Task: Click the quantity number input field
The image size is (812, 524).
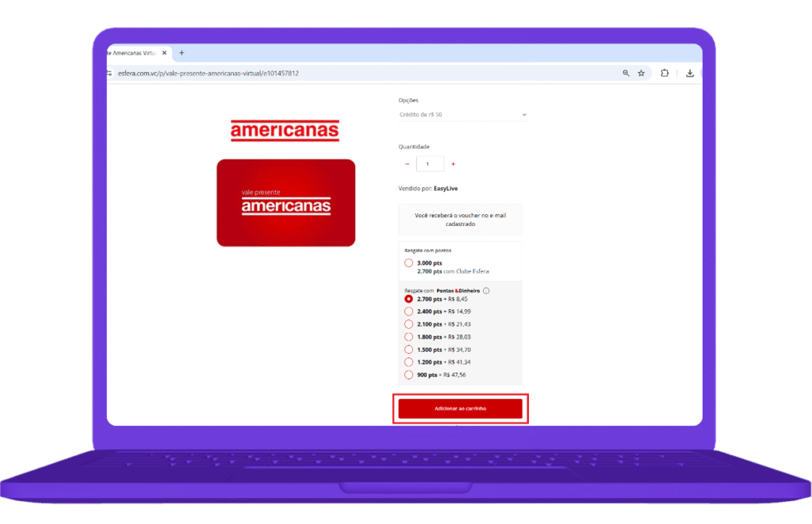Action: pos(430,164)
